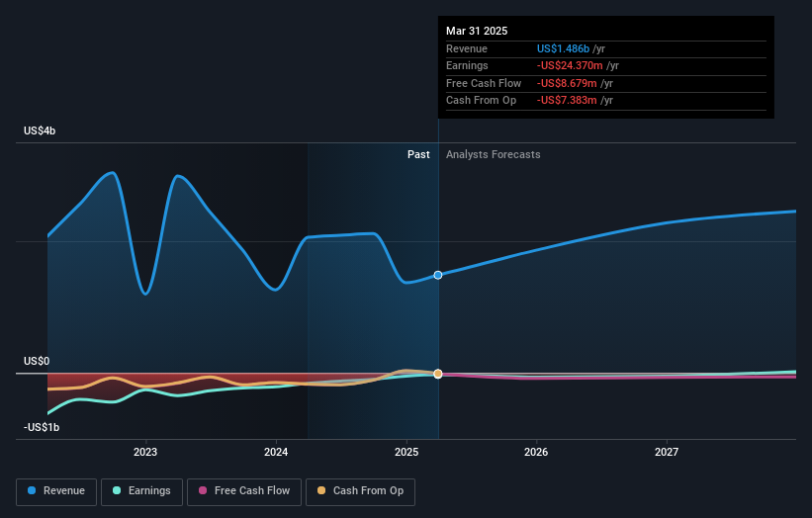This screenshot has width=812, height=518.
Task: Click the Cash From Op label in tooltip
Action: click(x=481, y=101)
